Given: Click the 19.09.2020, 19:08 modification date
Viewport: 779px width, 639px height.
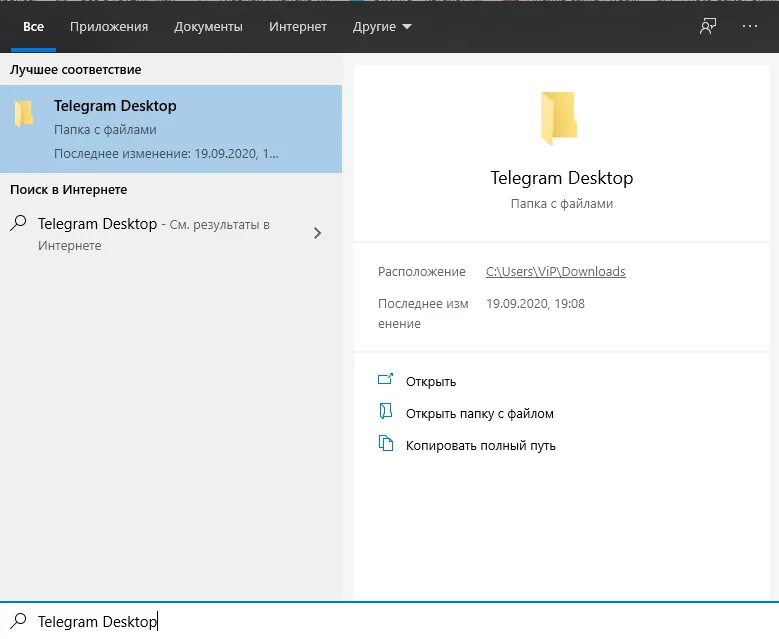Looking at the screenshot, I should click(x=535, y=304).
